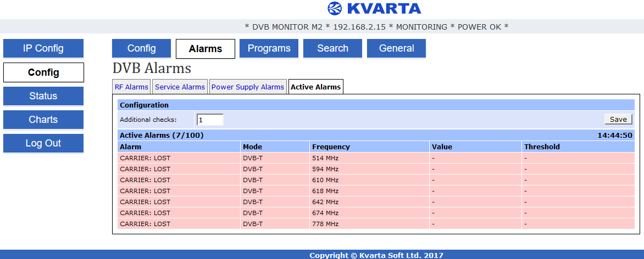Click the 610 MHz frequency cell
The height and width of the screenshot is (259, 644).
pos(370,180)
